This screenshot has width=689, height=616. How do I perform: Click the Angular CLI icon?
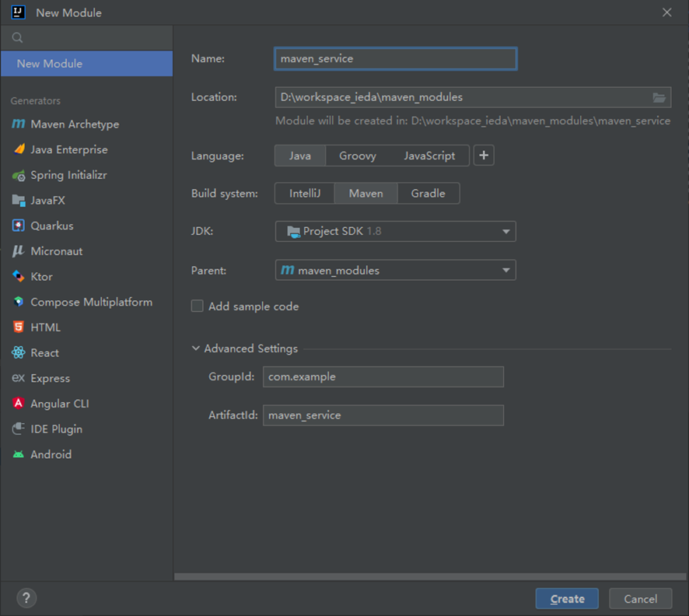[x=19, y=403]
